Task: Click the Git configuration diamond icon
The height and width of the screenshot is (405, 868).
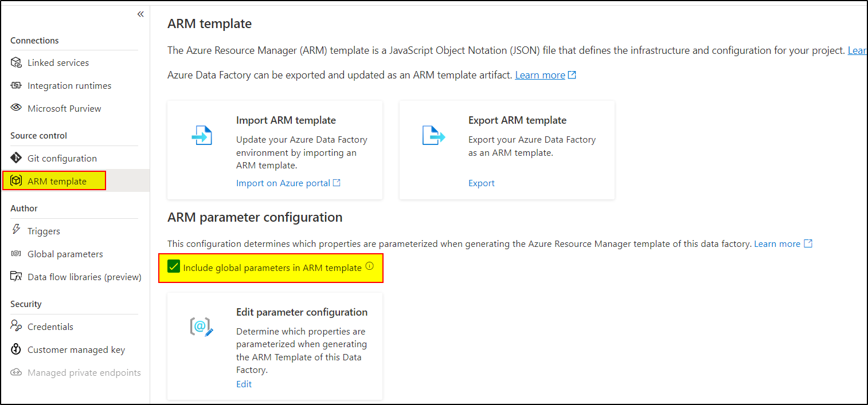Action: pos(16,158)
